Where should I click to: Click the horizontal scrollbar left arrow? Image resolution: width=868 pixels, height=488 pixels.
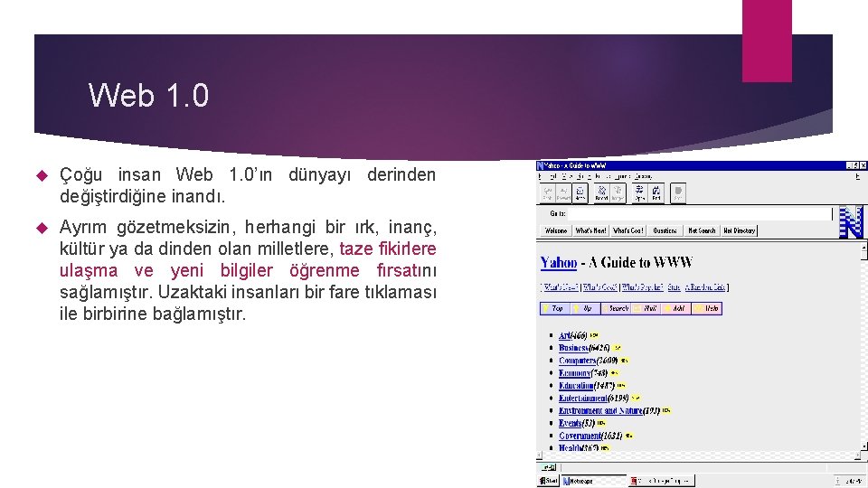pos(540,455)
